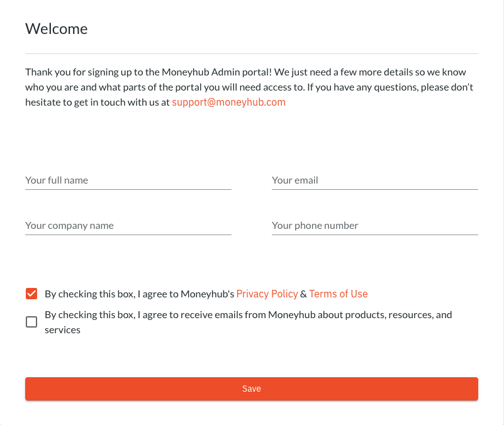Enable the receive emails from Moneyhub checkbox
This screenshot has height=425, width=504.
tap(31, 322)
